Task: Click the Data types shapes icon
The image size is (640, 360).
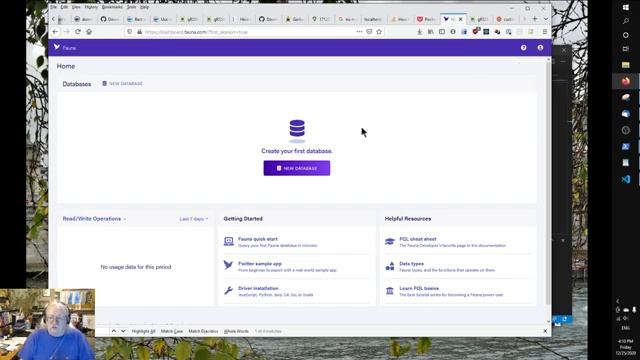Action: click(x=390, y=266)
